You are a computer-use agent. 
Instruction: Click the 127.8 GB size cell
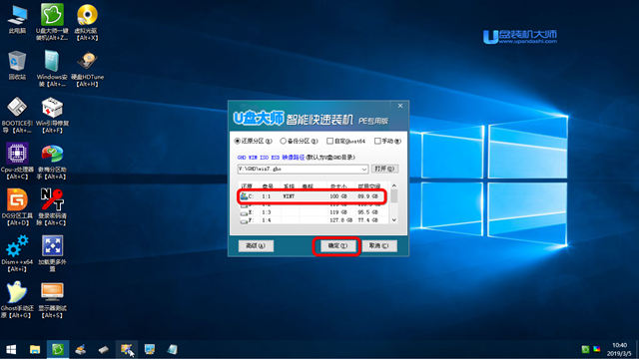pyautogui.click(x=340, y=220)
